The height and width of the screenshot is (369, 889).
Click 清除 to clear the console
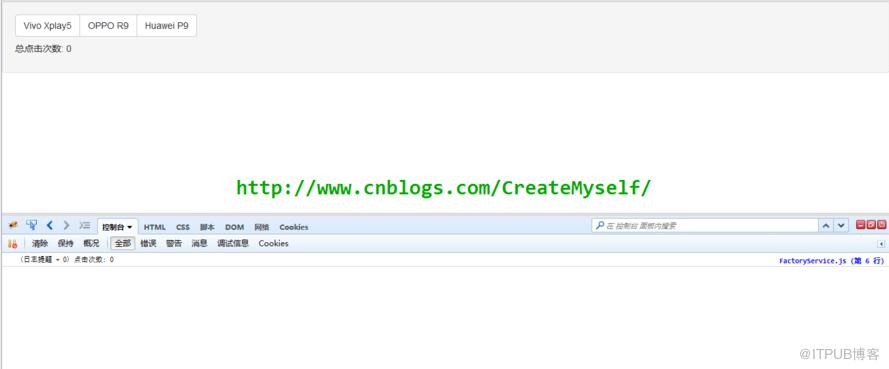click(40, 244)
